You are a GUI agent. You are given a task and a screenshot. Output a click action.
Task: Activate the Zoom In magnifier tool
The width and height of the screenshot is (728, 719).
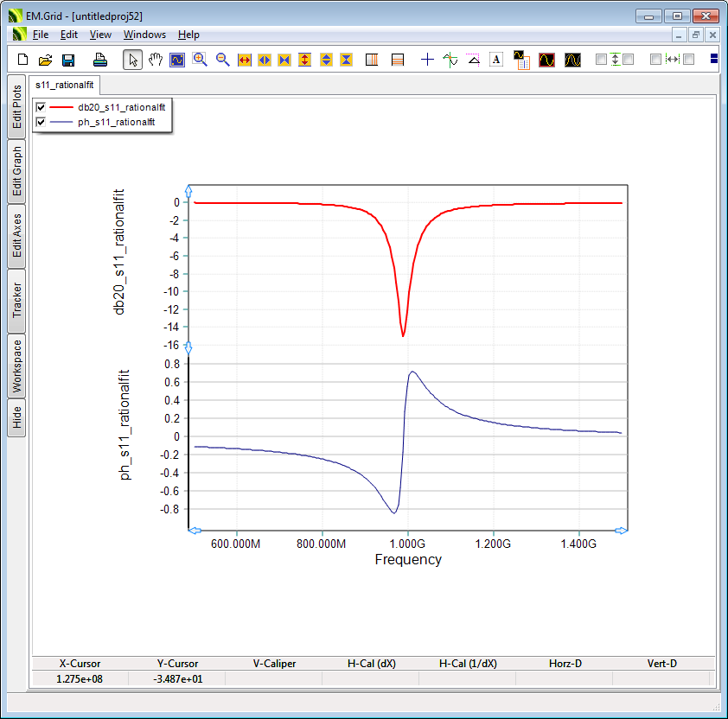coord(201,60)
